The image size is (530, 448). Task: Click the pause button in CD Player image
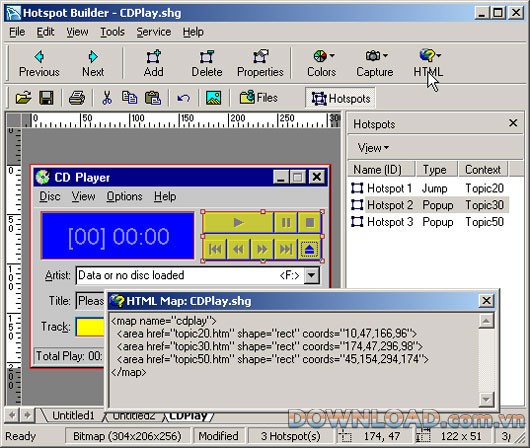286,222
